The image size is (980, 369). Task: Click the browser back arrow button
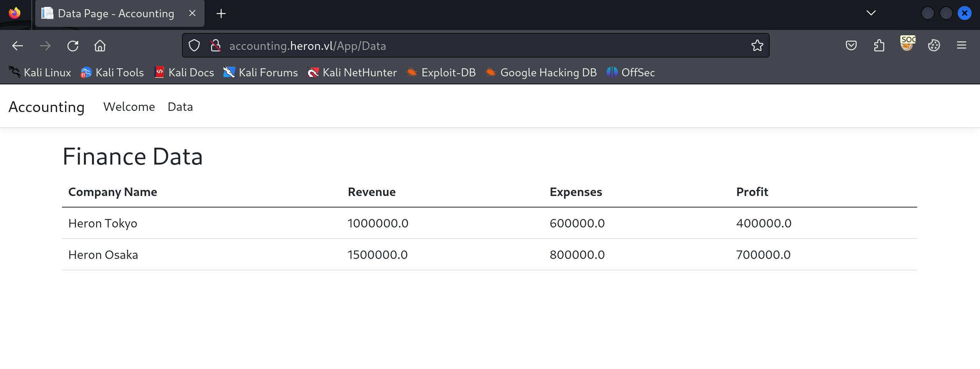point(18,46)
